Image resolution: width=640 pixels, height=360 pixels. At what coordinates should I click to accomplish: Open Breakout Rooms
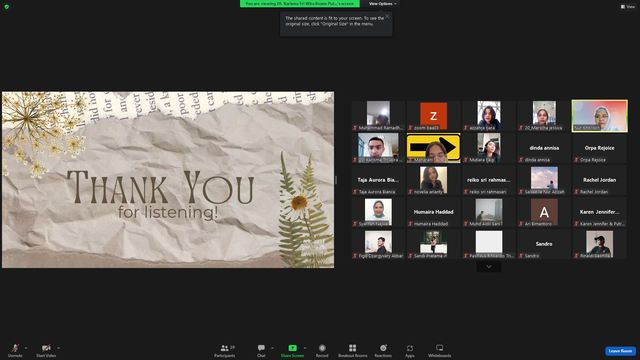click(353, 350)
